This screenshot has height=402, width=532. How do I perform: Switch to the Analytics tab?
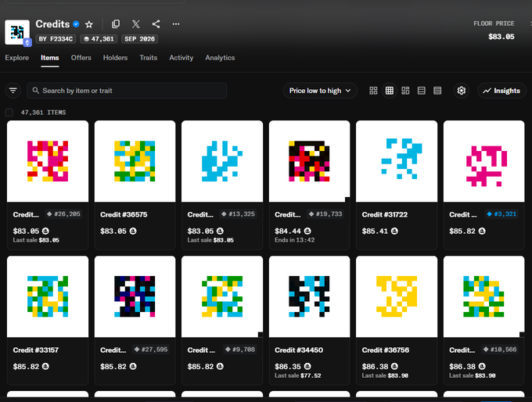point(220,58)
